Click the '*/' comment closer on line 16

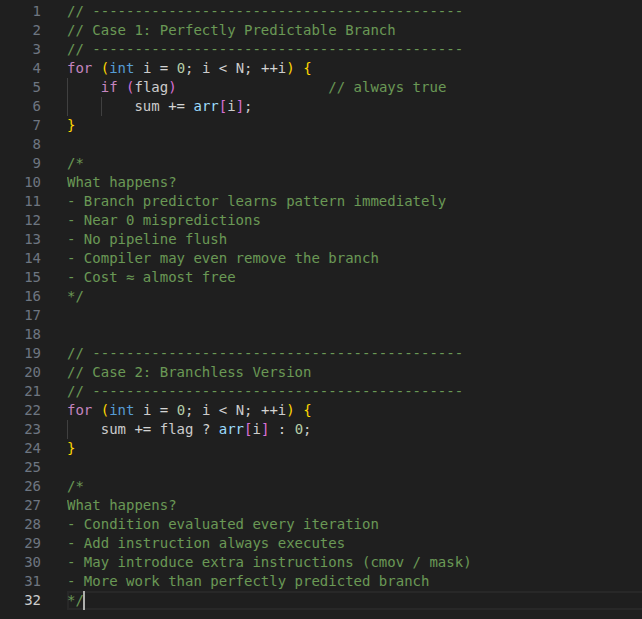click(x=75, y=296)
